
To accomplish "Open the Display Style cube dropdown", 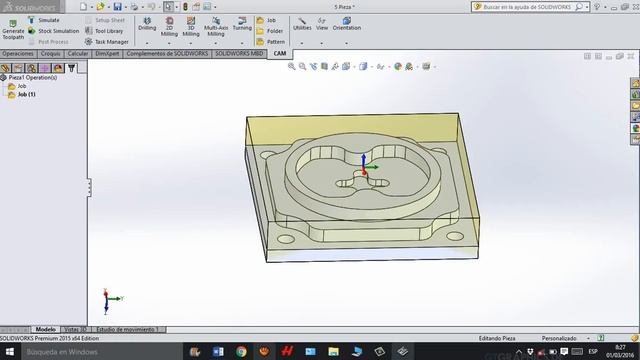I will pyautogui.click(x=363, y=66).
